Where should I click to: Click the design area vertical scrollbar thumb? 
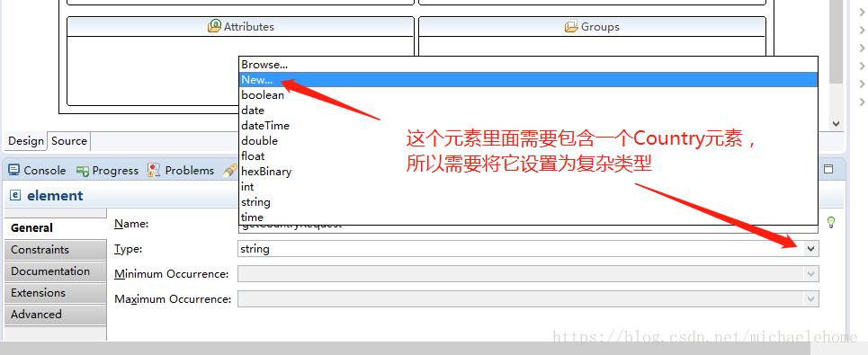[836, 41]
